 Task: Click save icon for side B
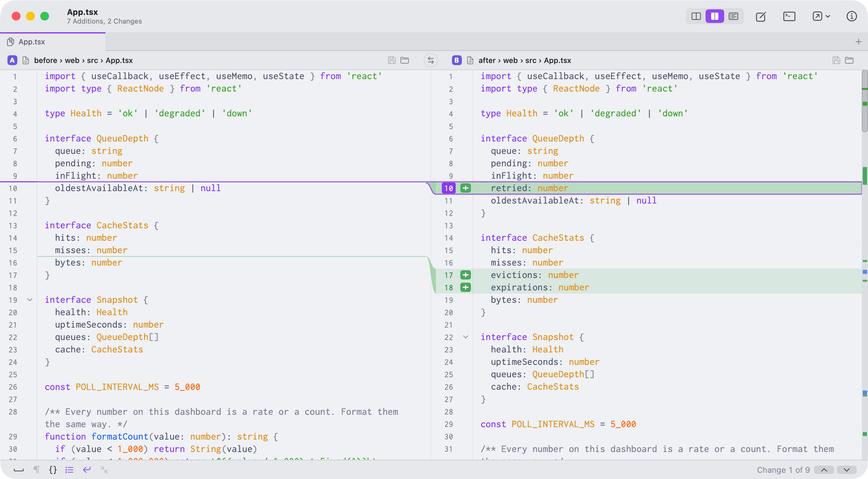pyautogui.click(x=836, y=60)
